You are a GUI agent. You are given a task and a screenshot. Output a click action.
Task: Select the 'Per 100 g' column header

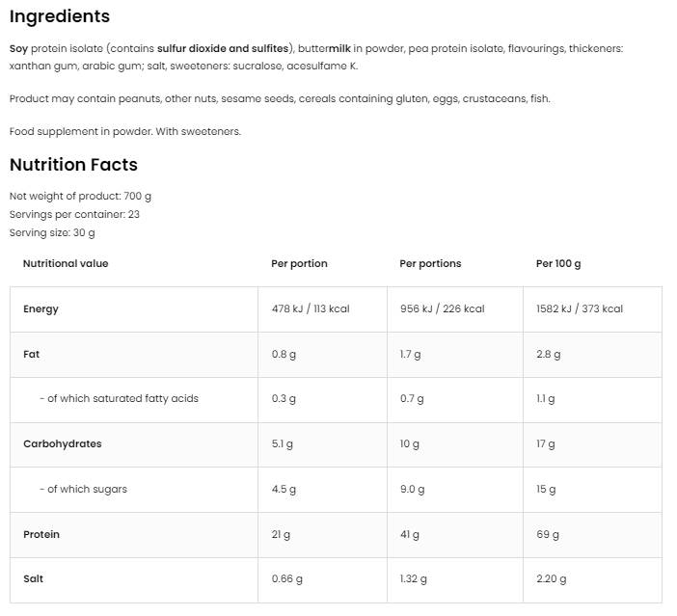[558, 263]
